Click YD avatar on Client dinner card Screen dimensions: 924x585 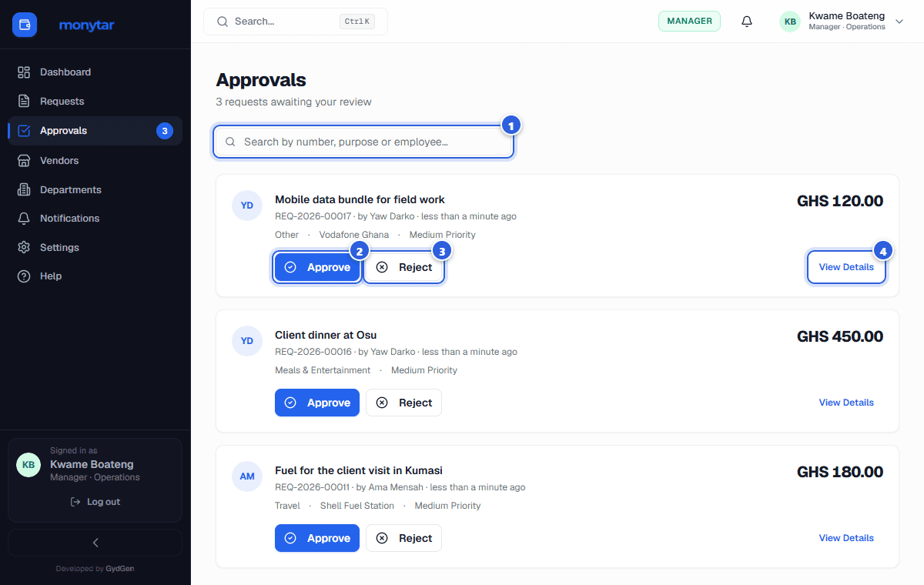tap(247, 341)
